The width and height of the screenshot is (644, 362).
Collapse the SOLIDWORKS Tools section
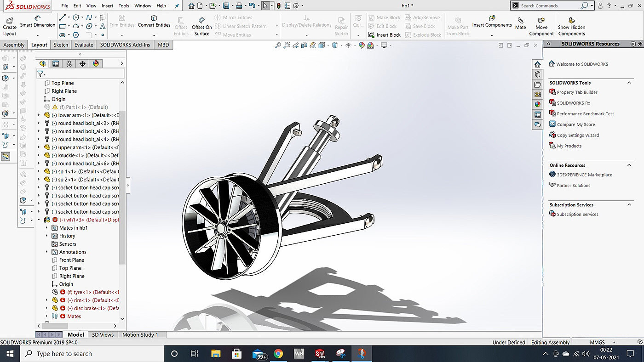pos(629,83)
